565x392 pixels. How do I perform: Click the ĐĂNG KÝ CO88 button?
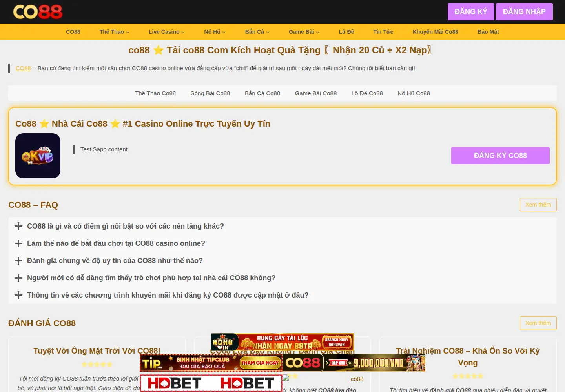coord(500,156)
